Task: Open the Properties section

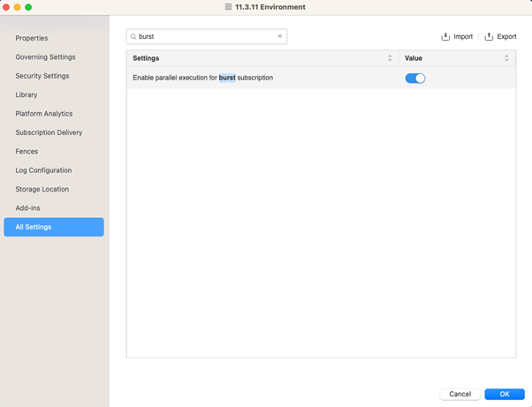Action: [x=32, y=39]
